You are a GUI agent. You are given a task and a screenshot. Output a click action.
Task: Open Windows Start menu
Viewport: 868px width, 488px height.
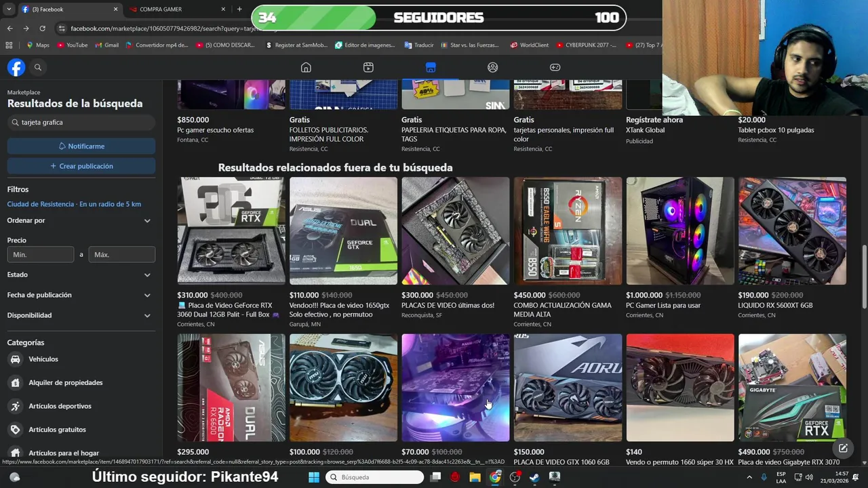[x=313, y=477]
